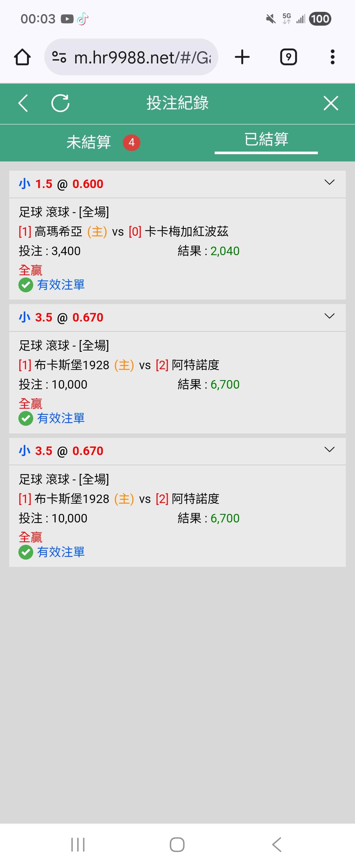Select the 已結算 tab

pos(266,139)
